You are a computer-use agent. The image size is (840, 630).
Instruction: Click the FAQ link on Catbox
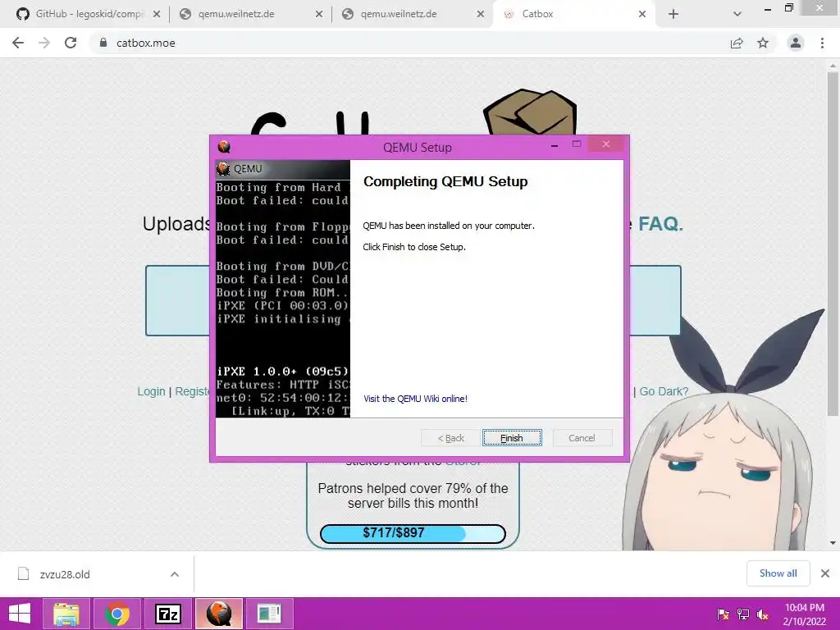(660, 224)
